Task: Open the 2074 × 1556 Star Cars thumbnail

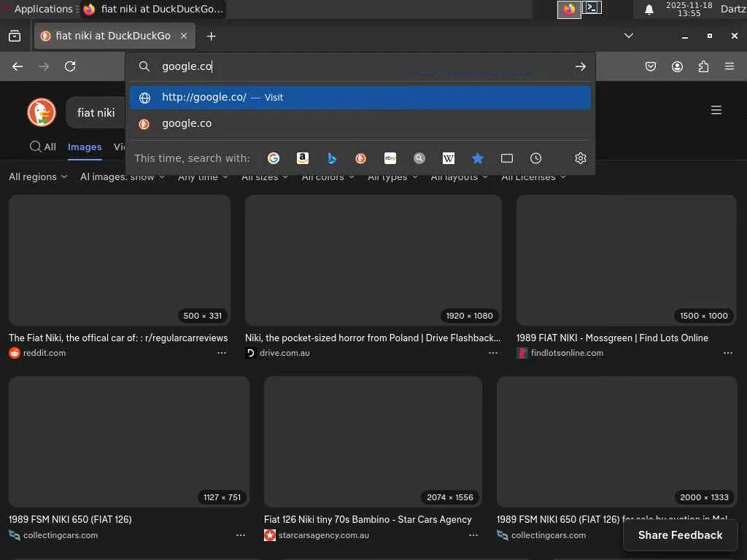Action: coord(373,442)
